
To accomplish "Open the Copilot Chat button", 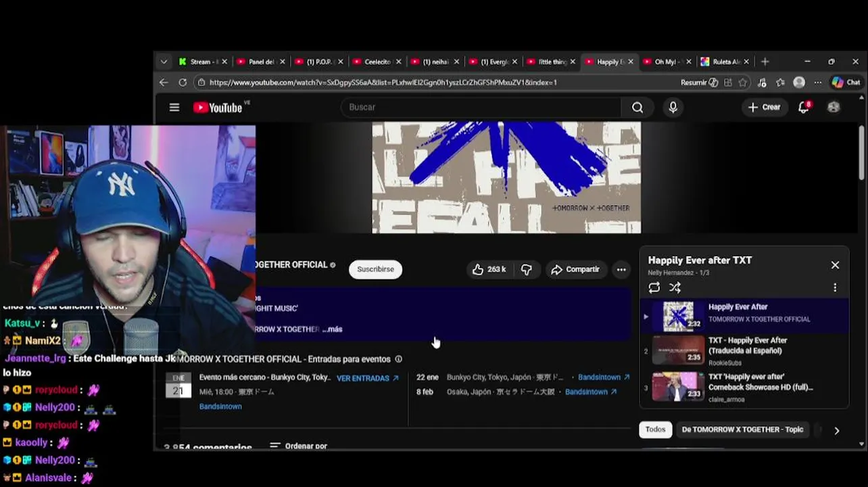I will (x=846, y=83).
